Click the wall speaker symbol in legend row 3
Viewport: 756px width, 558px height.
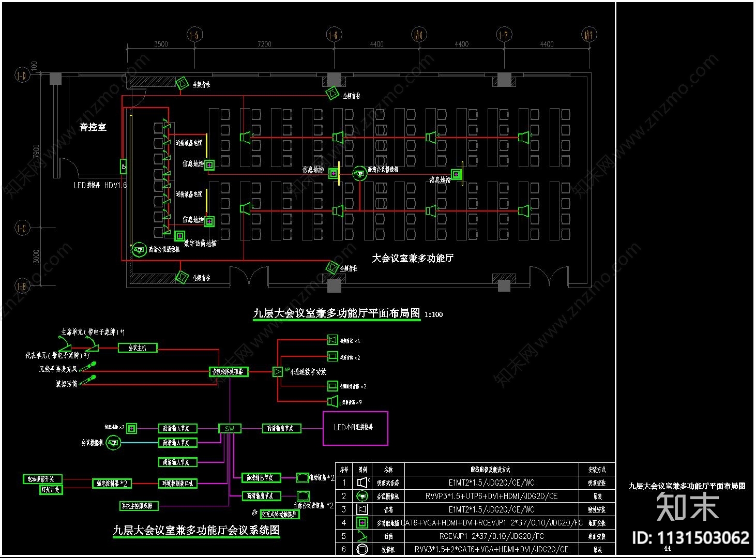362,509
